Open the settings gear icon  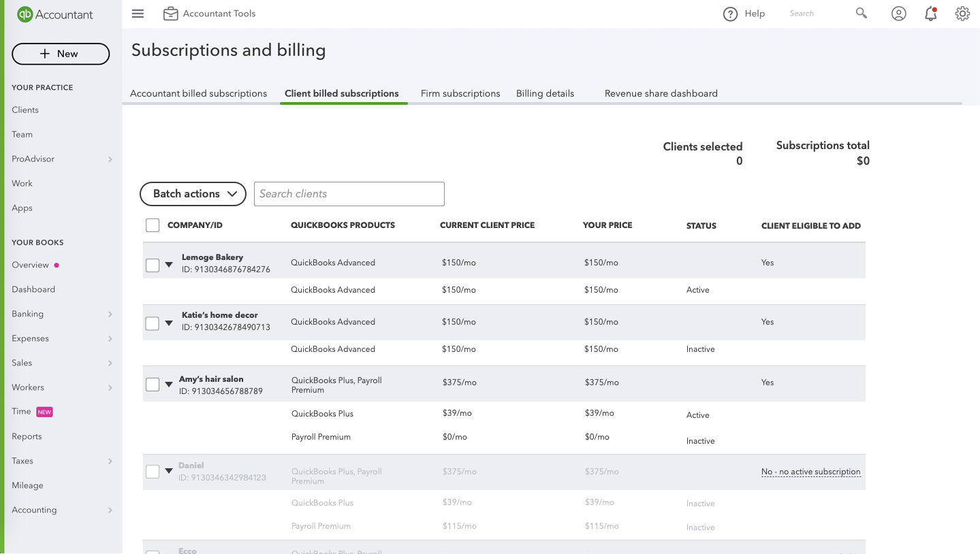click(x=962, y=14)
